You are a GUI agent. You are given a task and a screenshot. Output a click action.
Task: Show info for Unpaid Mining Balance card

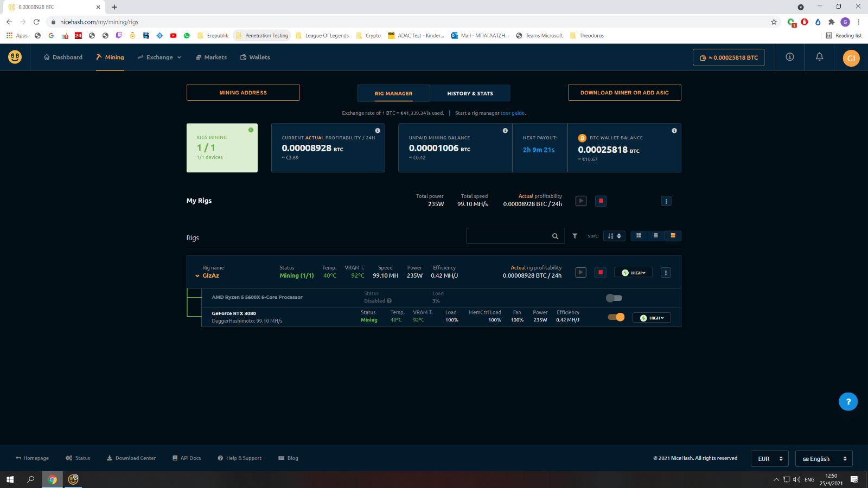coord(505,131)
